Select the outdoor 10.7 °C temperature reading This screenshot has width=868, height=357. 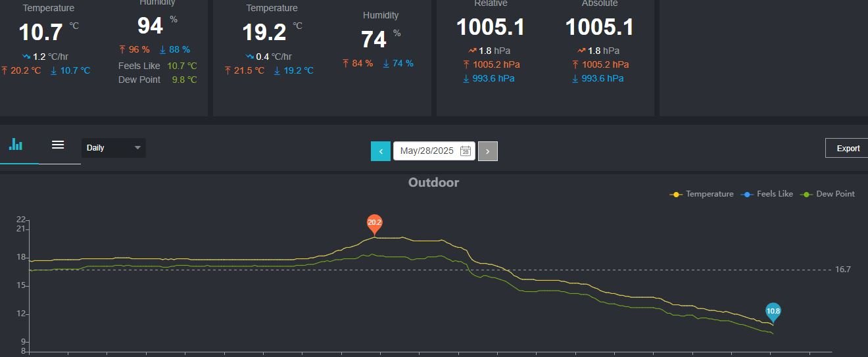pyautogui.click(x=41, y=32)
